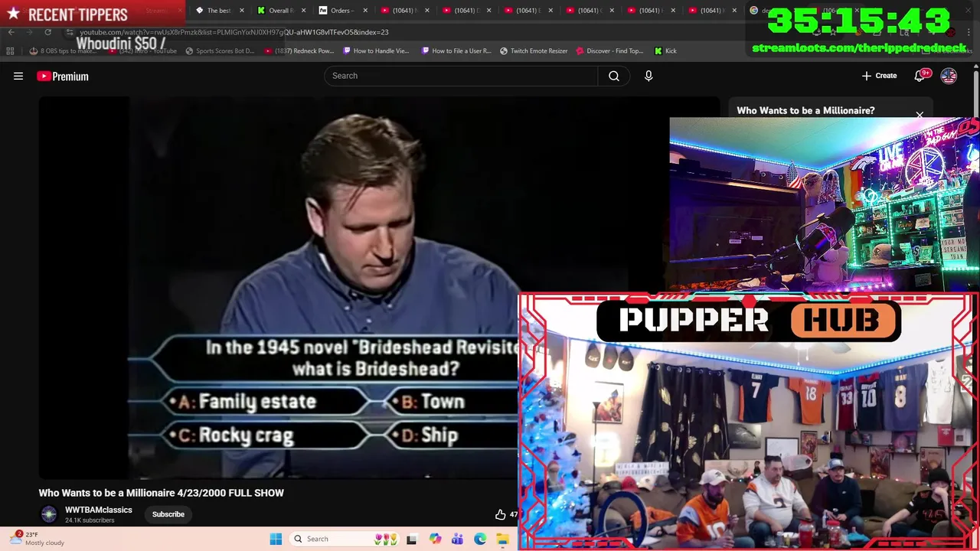
Task: Focus the YouTube Search field
Action: (461, 76)
